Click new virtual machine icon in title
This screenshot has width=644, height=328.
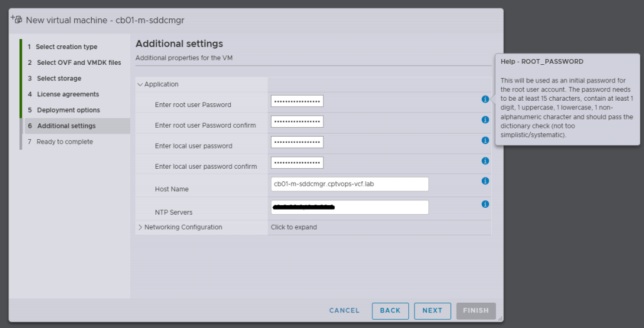(x=16, y=19)
